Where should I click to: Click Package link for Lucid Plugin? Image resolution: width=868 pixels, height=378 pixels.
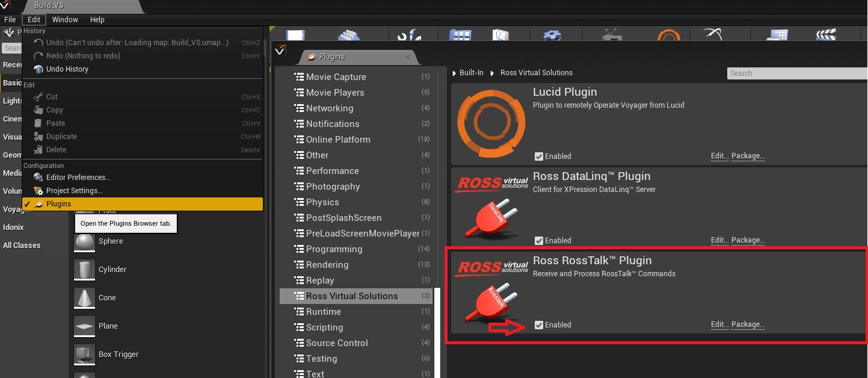point(748,156)
